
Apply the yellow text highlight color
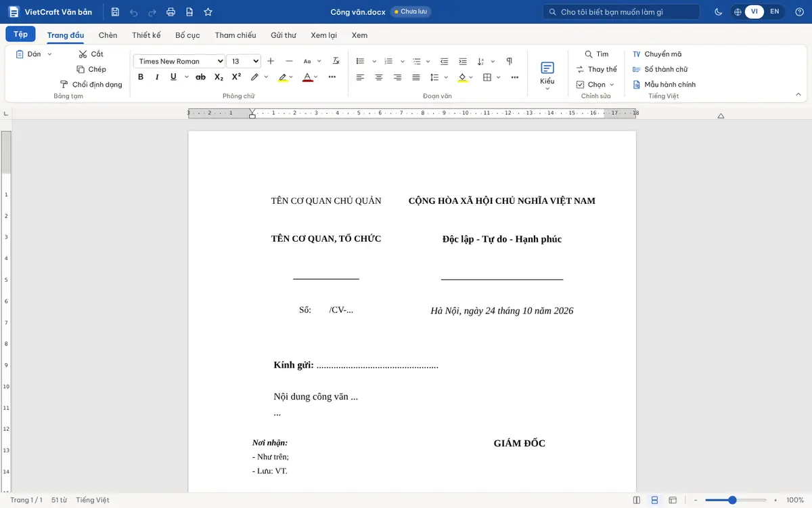283,77
